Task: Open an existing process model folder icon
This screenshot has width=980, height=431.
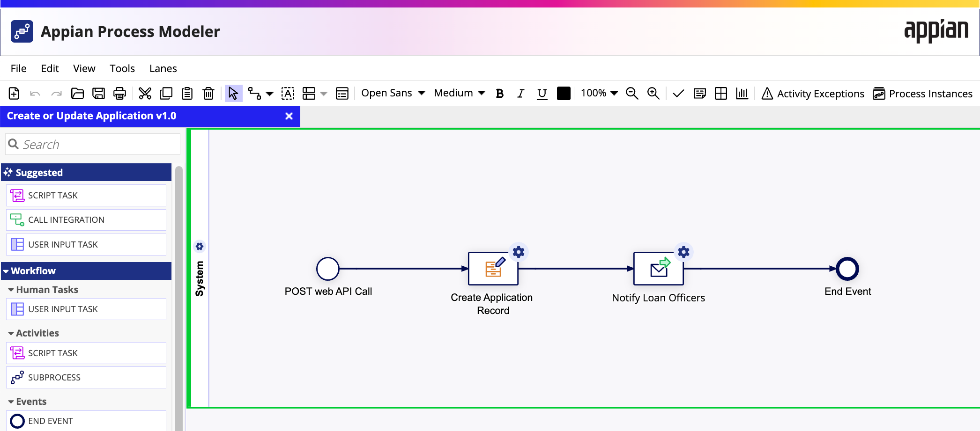Action: (x=77, y=94)
